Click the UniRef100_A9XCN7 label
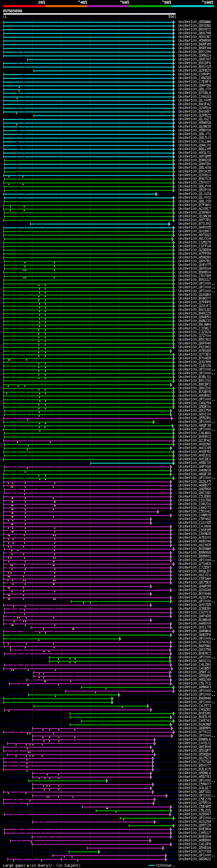 click(195, 37)
